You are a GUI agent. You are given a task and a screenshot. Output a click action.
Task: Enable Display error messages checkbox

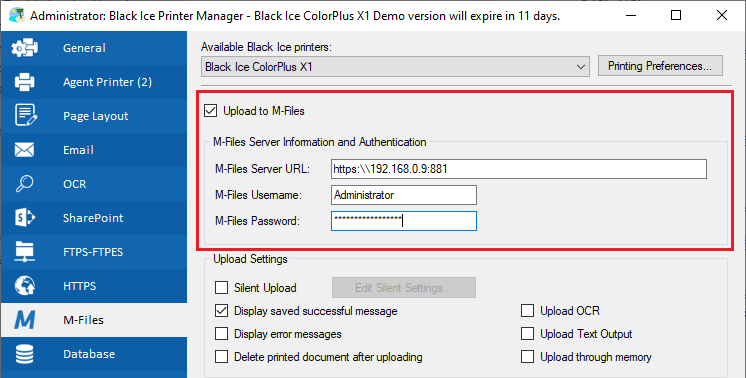[221, 334]
